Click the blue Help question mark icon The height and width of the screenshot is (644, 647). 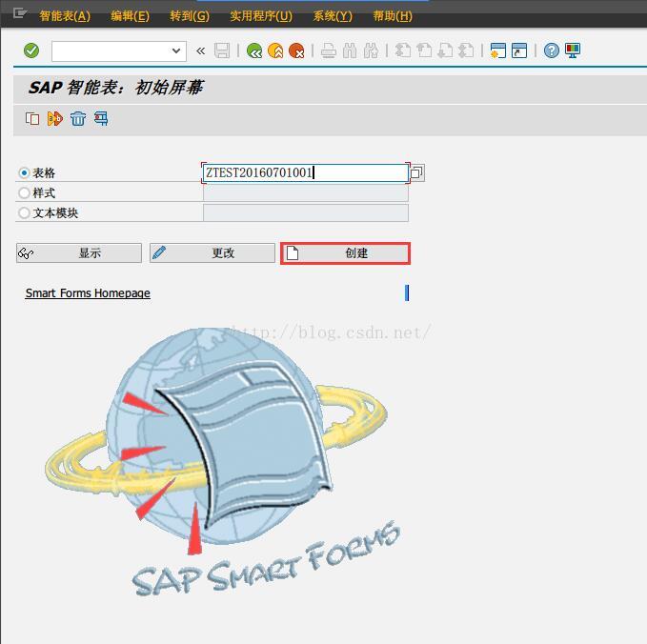(x=552, y=50)
